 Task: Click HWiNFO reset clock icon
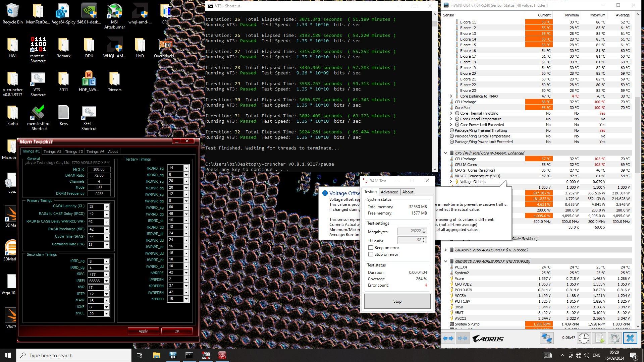584,339
